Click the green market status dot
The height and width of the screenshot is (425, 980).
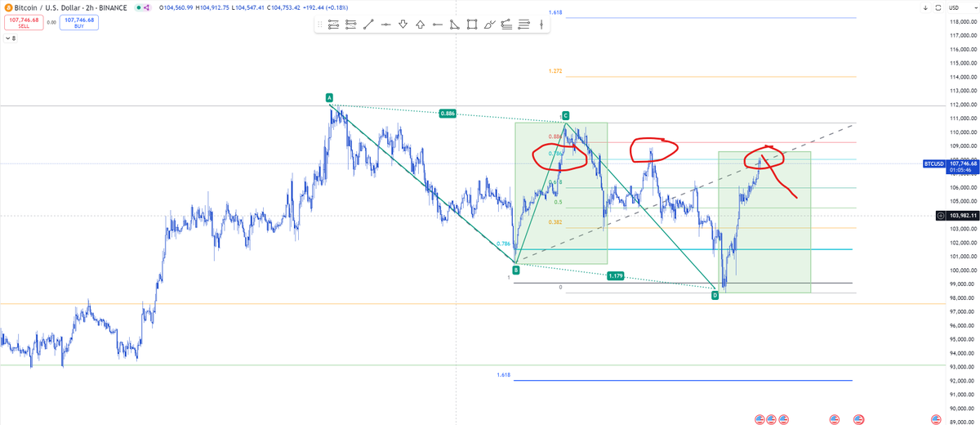tap(138, 7)
